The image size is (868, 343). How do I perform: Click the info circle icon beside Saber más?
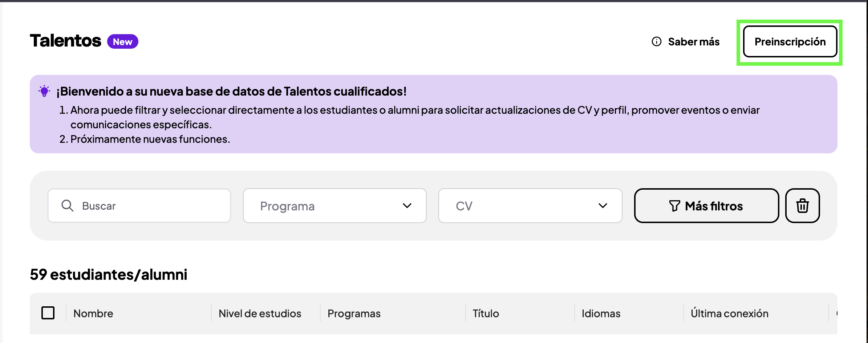656,42
